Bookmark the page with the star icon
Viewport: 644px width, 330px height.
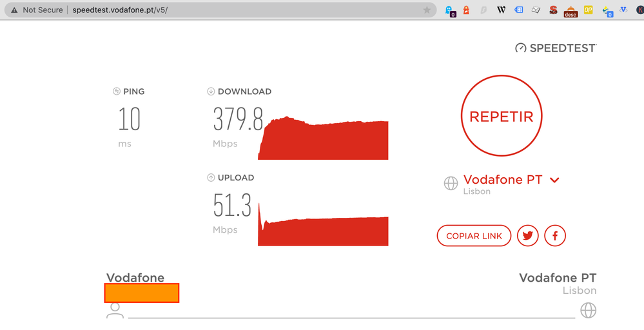[427, 10]
